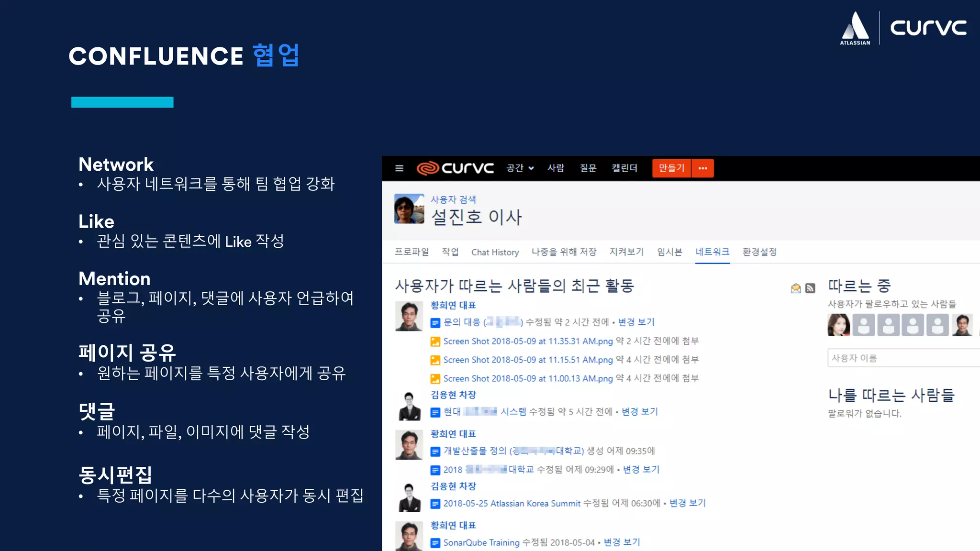Click page icon beside 개발산출물 정의
980x551 pixels.
435,452
